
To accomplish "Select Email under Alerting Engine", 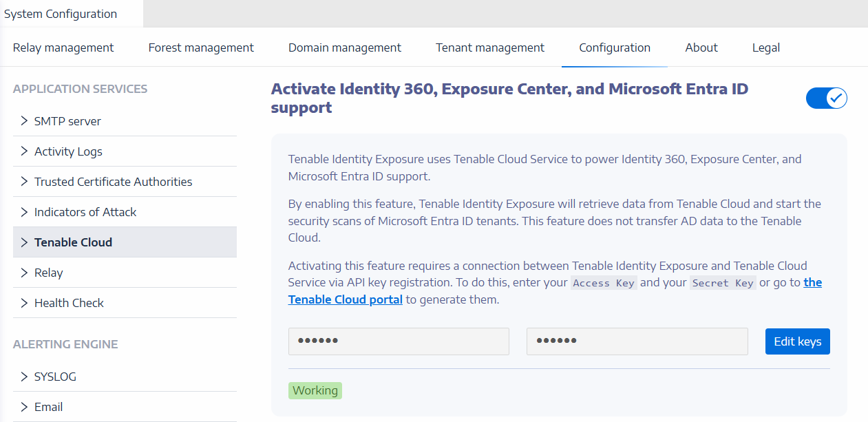I will (125, 407).
